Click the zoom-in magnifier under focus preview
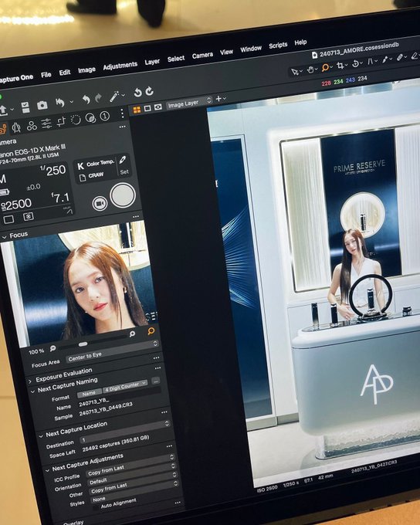 click(132, 334)
